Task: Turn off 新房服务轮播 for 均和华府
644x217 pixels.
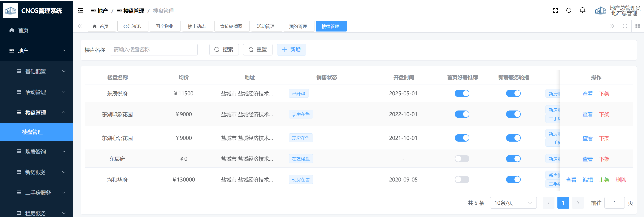Action: (x=513, y=180)
